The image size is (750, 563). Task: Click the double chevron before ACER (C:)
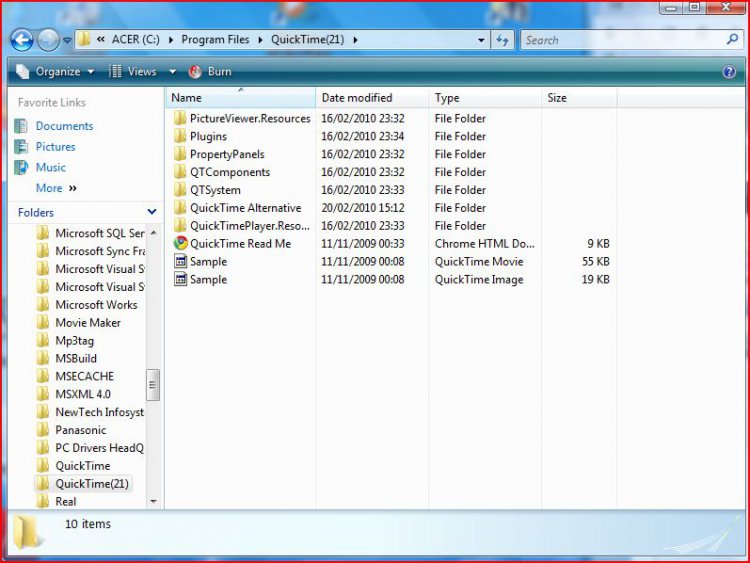[x=100, y=40]
